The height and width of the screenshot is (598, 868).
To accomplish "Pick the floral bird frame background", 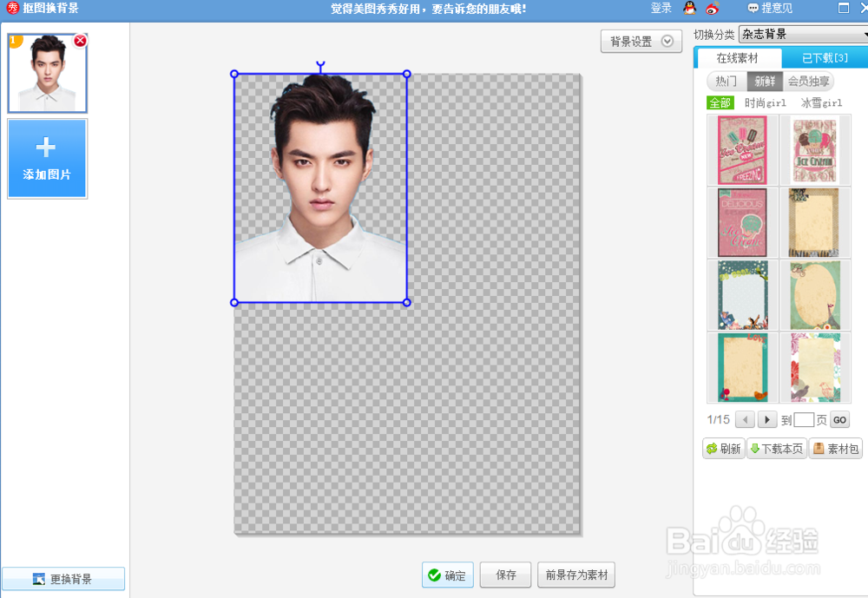I will click(x=815, y=367).
